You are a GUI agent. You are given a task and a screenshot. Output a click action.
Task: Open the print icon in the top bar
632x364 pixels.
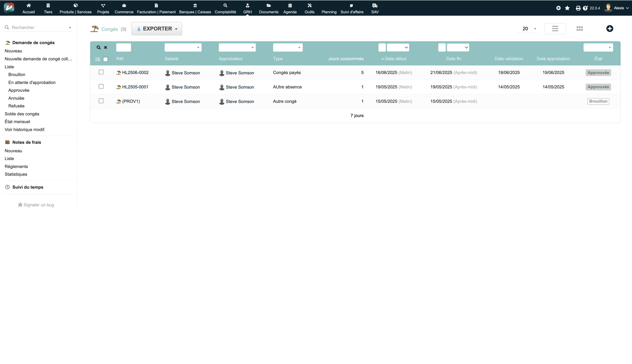tap(578, 8)
